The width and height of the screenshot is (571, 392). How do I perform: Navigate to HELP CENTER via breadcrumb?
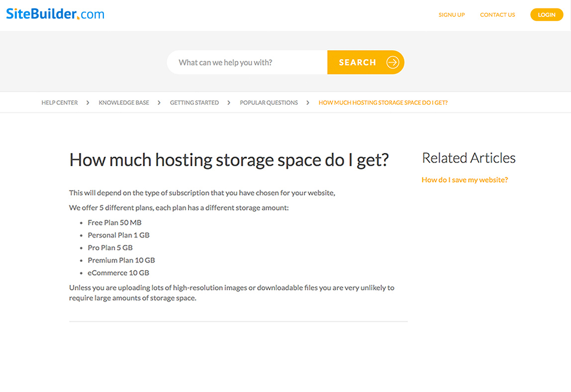[59, 102]
